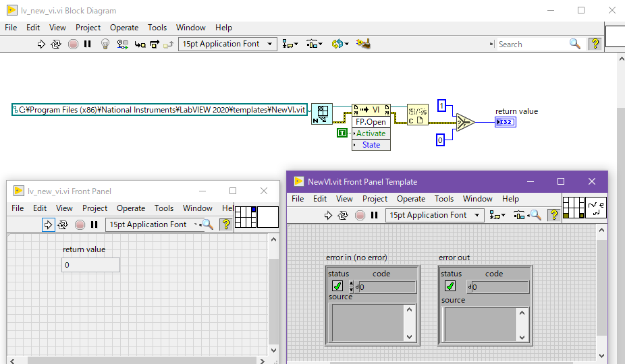The image size is (625, 364).
Task: Click Step Into debugging icon
Action: coord(140,44)
